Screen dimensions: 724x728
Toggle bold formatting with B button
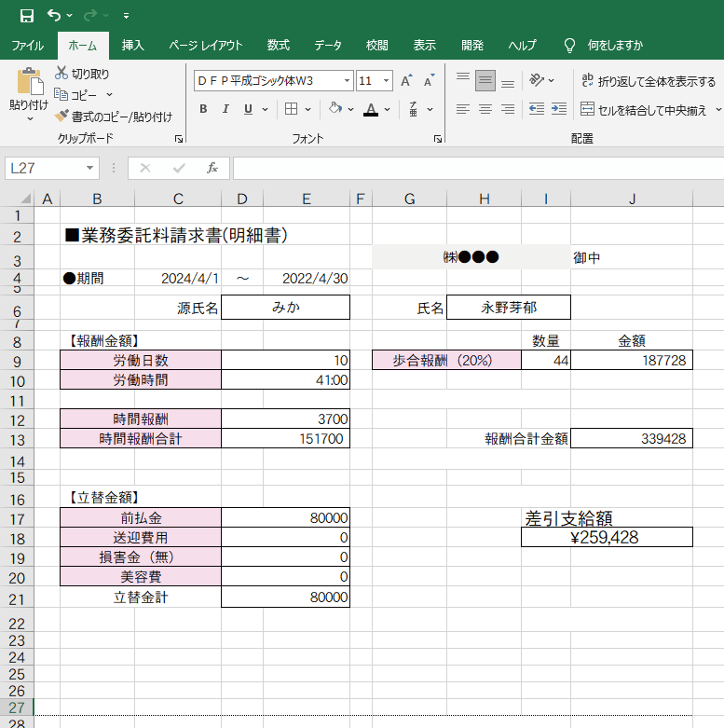point(203,109)
